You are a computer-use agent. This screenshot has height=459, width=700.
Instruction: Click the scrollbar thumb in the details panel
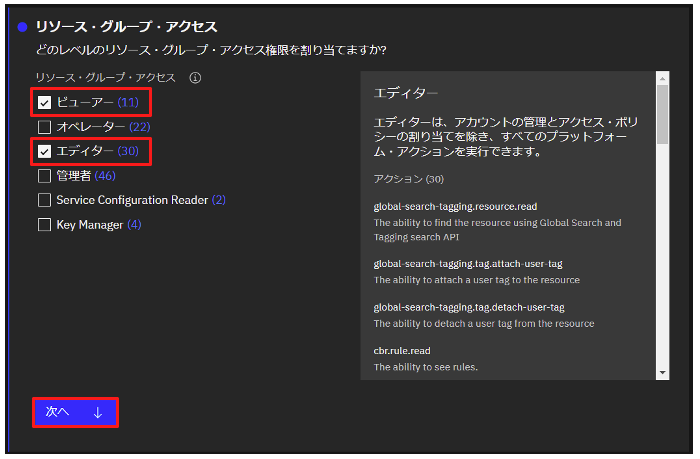pos(662,115)
